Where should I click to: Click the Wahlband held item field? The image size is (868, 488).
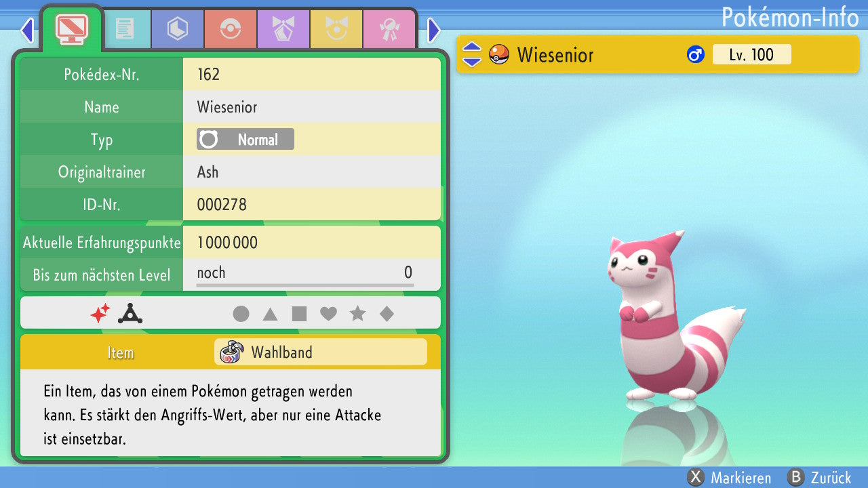coord(321,352)
